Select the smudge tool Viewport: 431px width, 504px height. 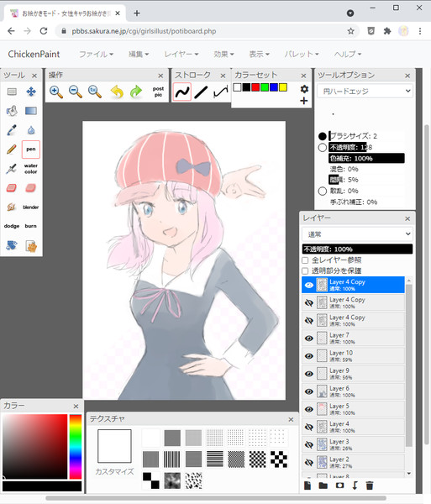(12, 207)
